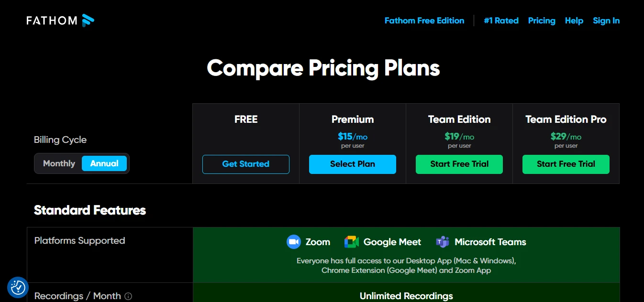The height and width of the screenshot is (302, 644).
Task: Click the Recordings / Month info icon
Action: (x=128, y=296)
